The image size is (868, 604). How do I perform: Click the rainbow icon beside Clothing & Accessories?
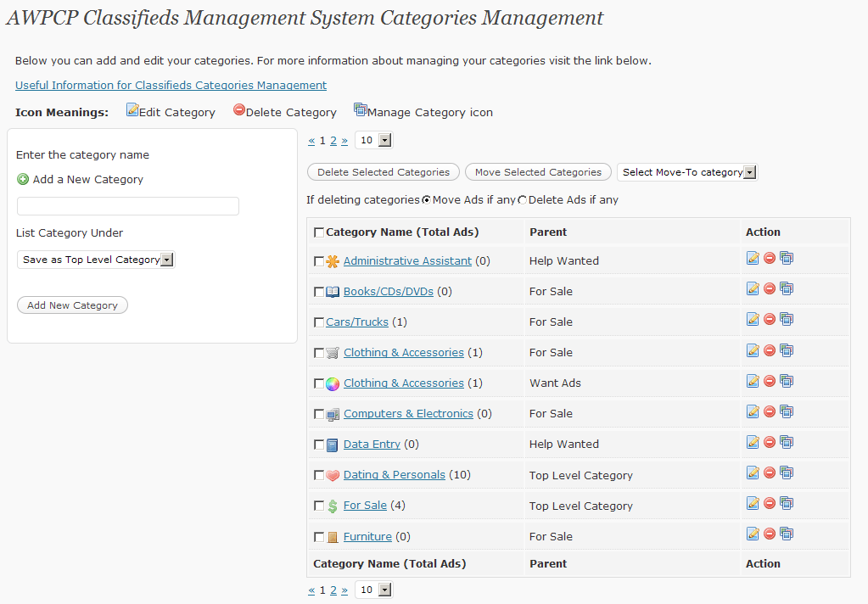(332, 383)
